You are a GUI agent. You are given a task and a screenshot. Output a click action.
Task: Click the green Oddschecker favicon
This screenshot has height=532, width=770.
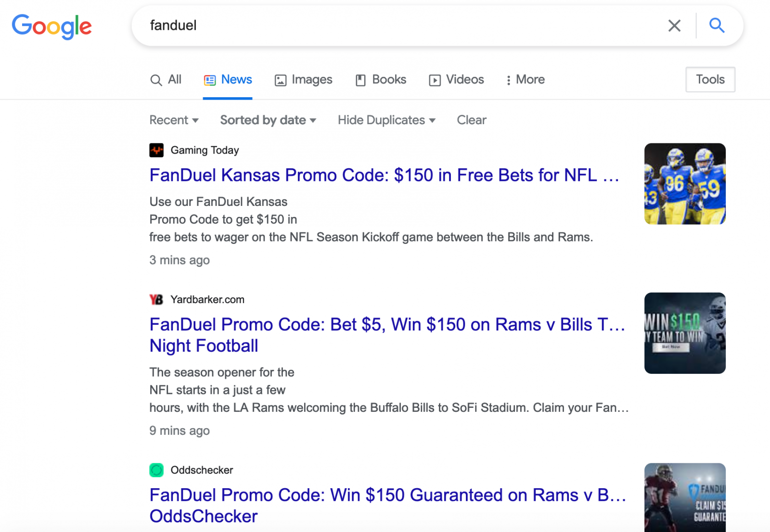point(156,470)
